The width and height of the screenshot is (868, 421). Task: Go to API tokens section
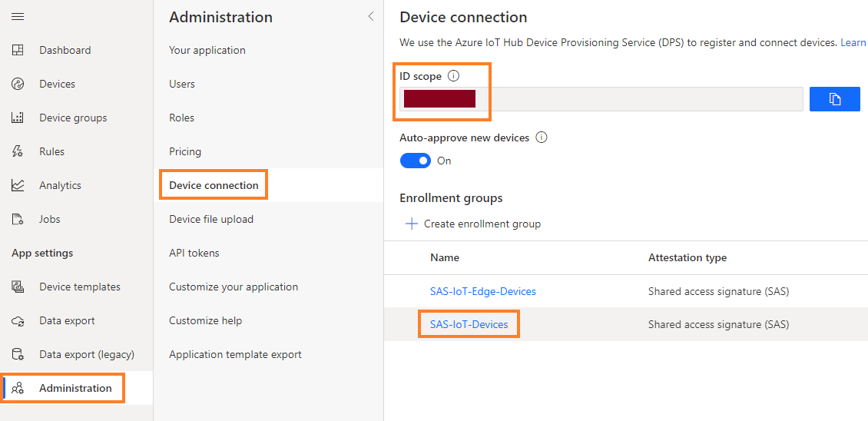[x=194, y=253]
